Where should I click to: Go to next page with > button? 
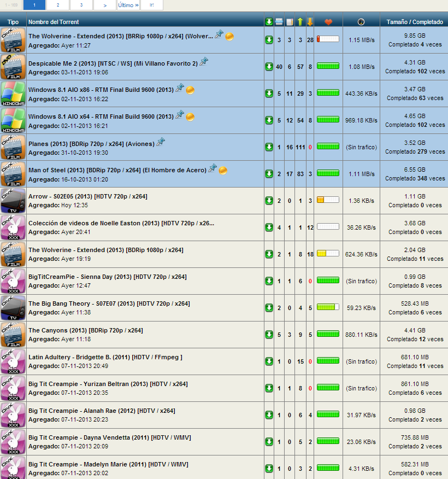point(105,5)
